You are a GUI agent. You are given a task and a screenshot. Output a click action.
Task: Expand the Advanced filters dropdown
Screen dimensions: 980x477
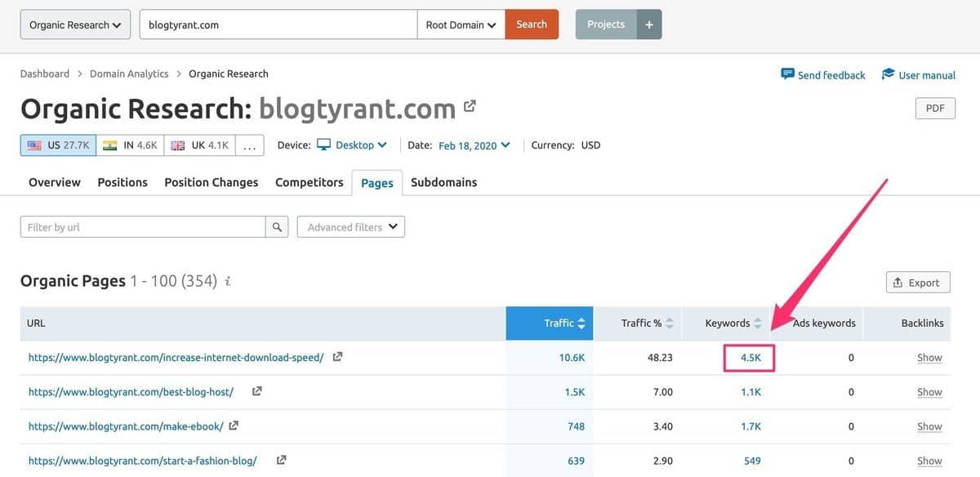point(351,227)
